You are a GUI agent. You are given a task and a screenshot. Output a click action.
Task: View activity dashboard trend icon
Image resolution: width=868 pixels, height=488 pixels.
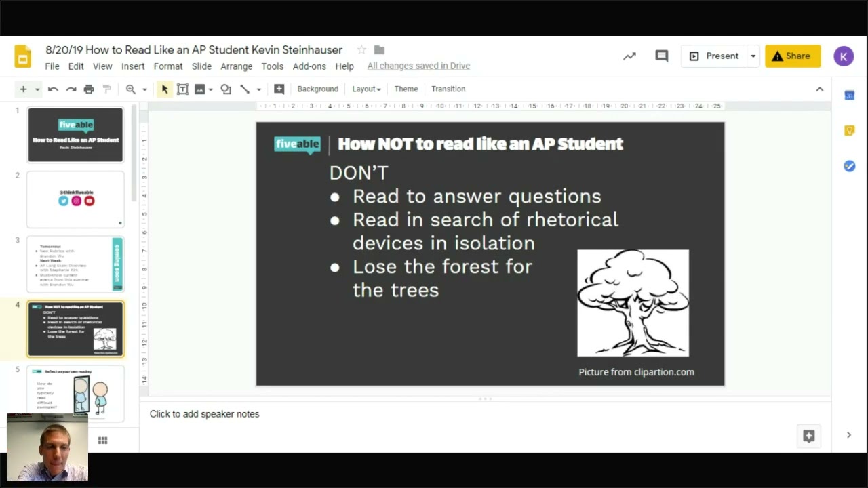coord(629,56)
